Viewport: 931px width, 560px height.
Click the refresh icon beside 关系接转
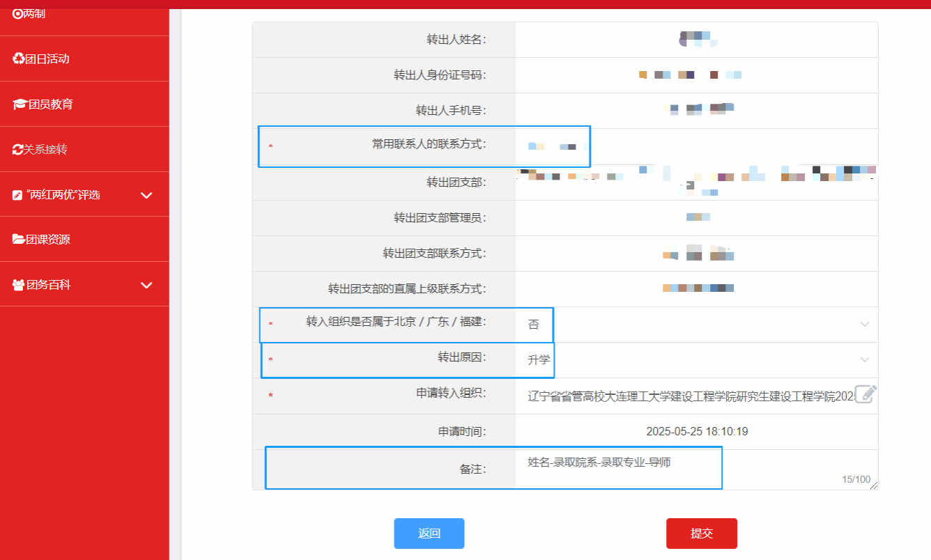(x=18, y=149)
